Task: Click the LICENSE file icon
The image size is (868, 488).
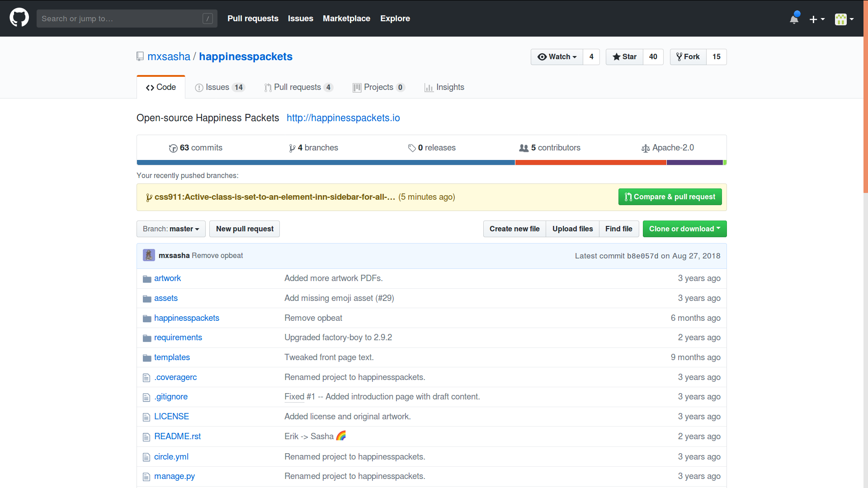Action: click(146, 417)
